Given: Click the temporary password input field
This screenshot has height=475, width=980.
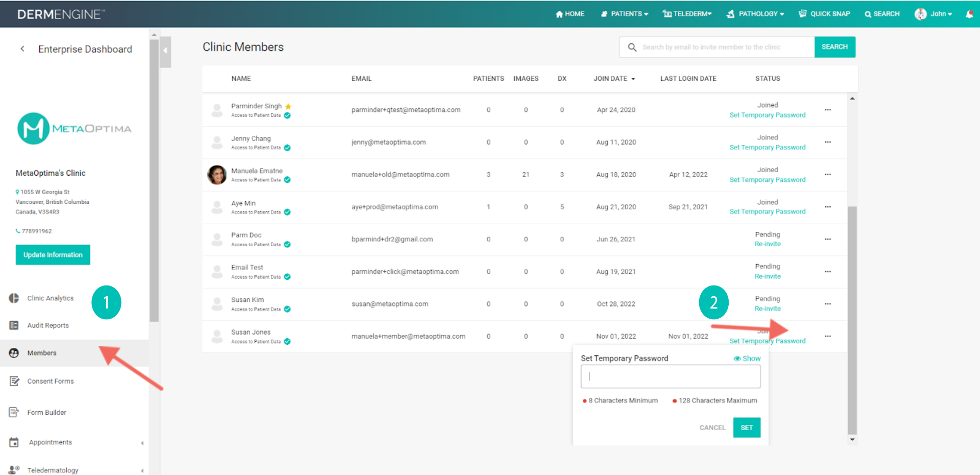Looking at the screenshot, I should pos(670,376).
